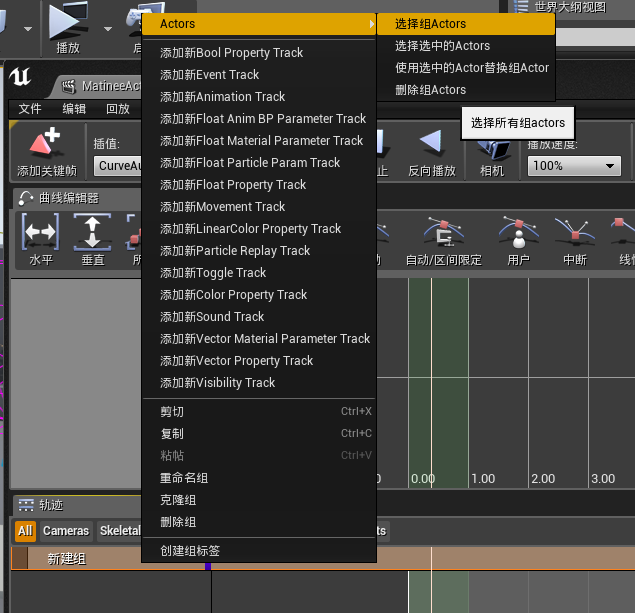Click 克隆组 (Clone Group)
The image size is (635, 613).
pos(259,500)
